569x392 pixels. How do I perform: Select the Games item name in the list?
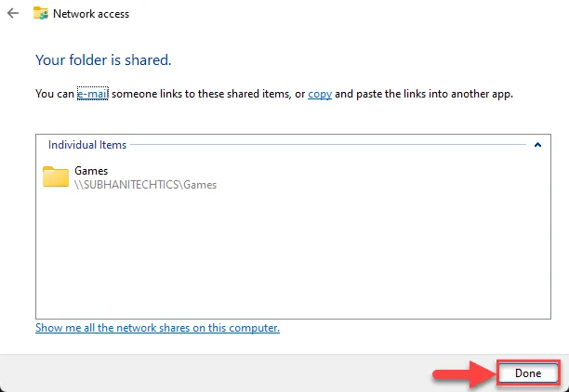(x=91, y=171)
